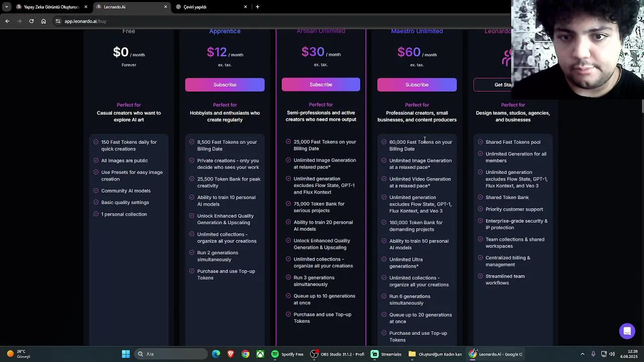Click 'Basic quality settings' text
This screenshot has width=644, height=362.
tap(125, 203)
